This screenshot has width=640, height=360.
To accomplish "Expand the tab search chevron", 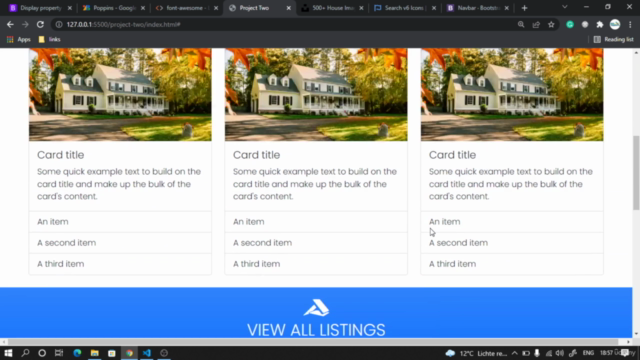I will click(564, 7).
